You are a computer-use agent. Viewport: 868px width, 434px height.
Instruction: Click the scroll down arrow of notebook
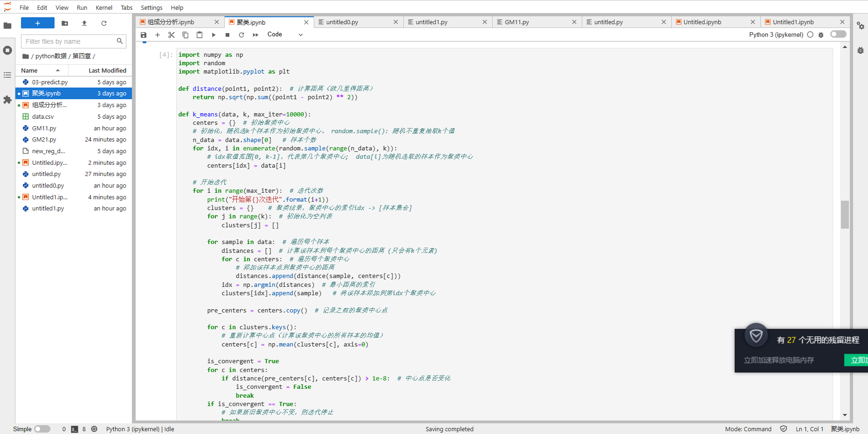[x=845, y=415]
